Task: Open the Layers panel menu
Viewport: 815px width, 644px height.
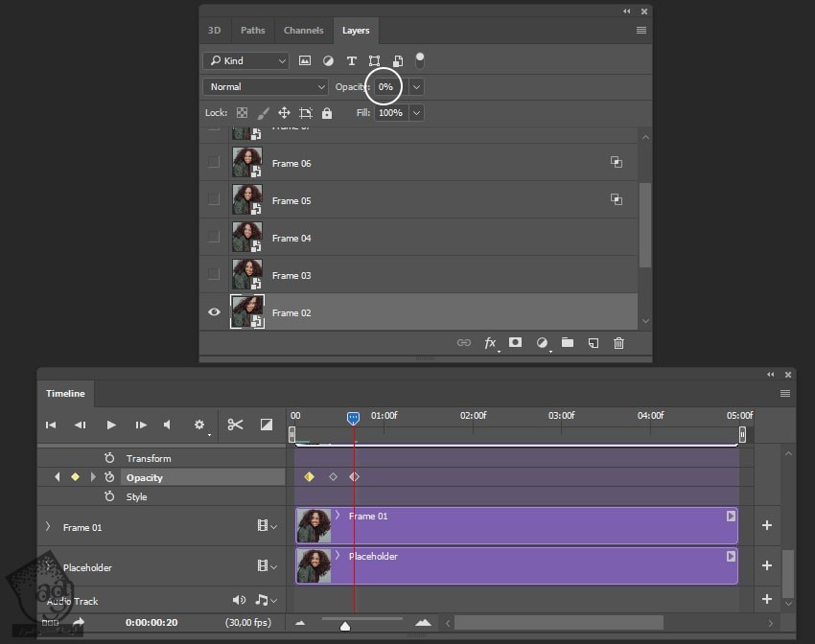Action: [x=640, y=30]
